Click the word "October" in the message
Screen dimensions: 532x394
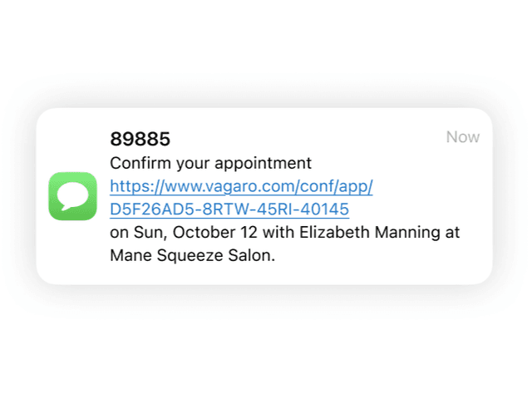click(x=199, y=232)
